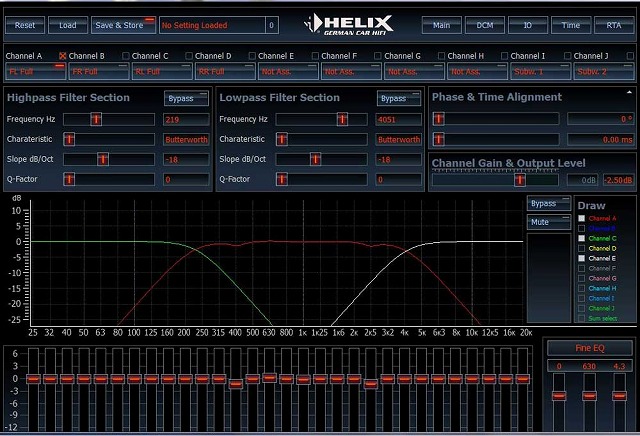Click the highpass Slope dB/Oct slider handle
Screen dimensions: 640x436
pyautogui.click(x=103, y=159)
